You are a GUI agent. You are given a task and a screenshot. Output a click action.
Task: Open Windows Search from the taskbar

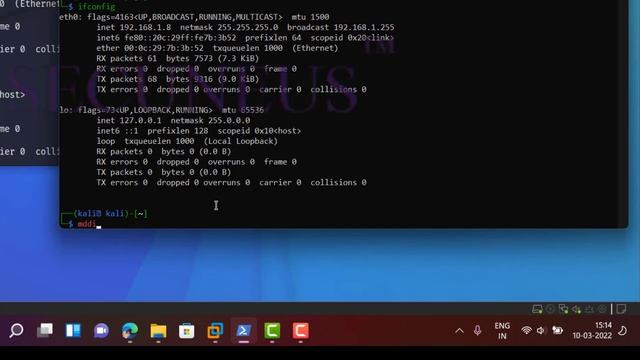[x=16, y=330]
